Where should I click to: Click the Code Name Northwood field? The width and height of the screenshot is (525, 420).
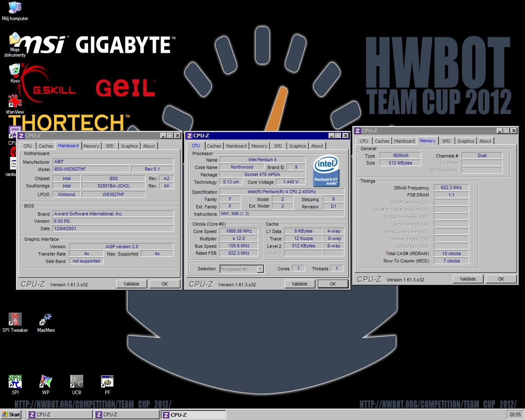(x=242, y=167)
